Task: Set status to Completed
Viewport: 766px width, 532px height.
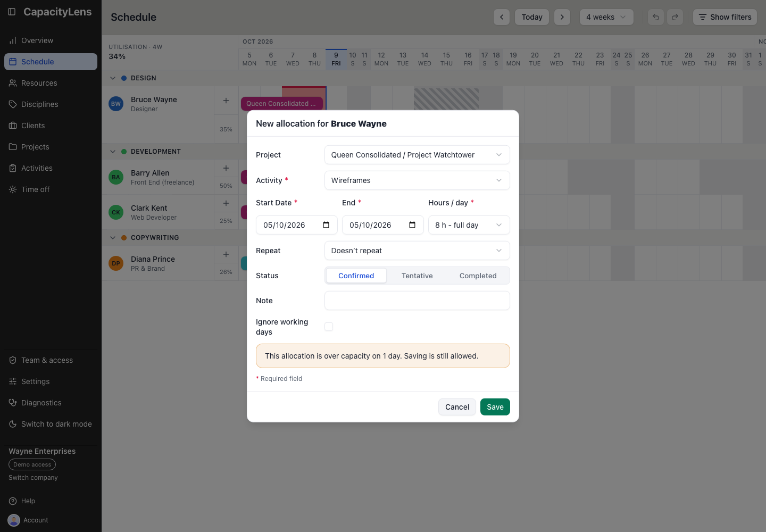Action: (x=478, y=276)
